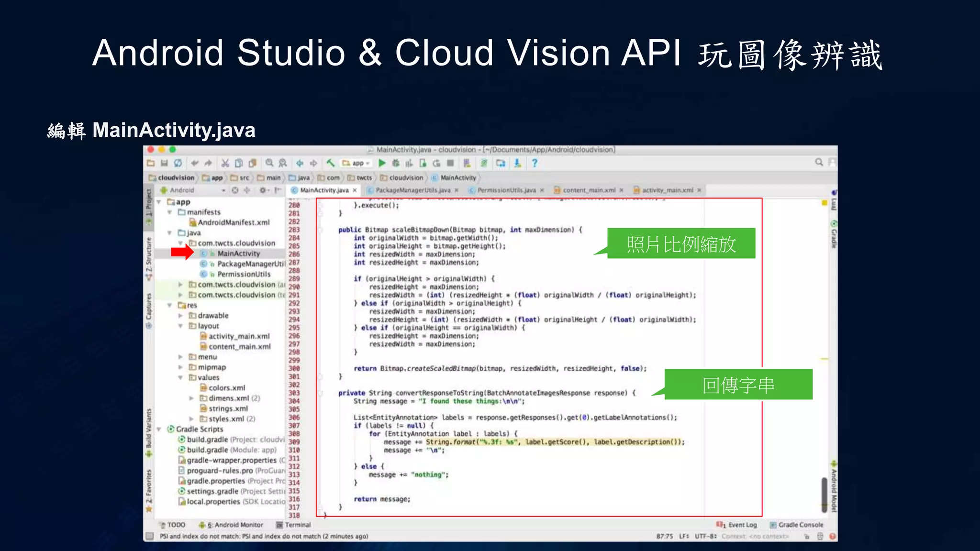
Task: Click the Paste toolbar icon
Action: click(252, 163)
